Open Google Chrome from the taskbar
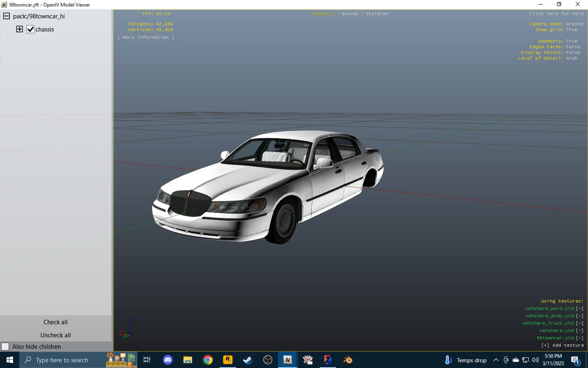The width and height of the screenshot is (588, 368). pyautogui.click(x=208, y=360)
